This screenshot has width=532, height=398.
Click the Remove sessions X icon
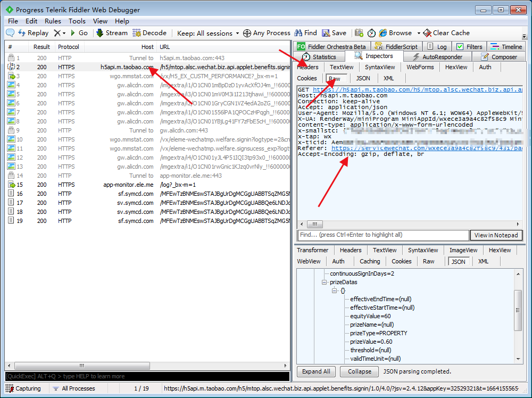point(57,33)
